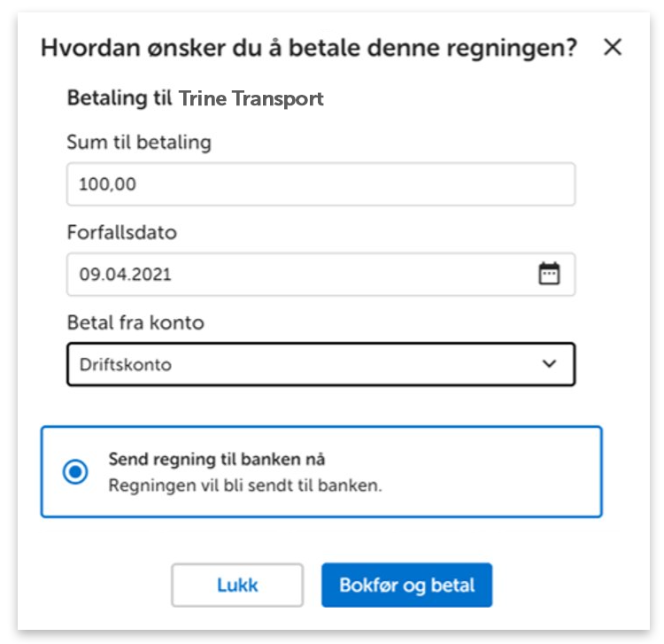Select 'Send regning til banken nå' radio button

(75, 472)
